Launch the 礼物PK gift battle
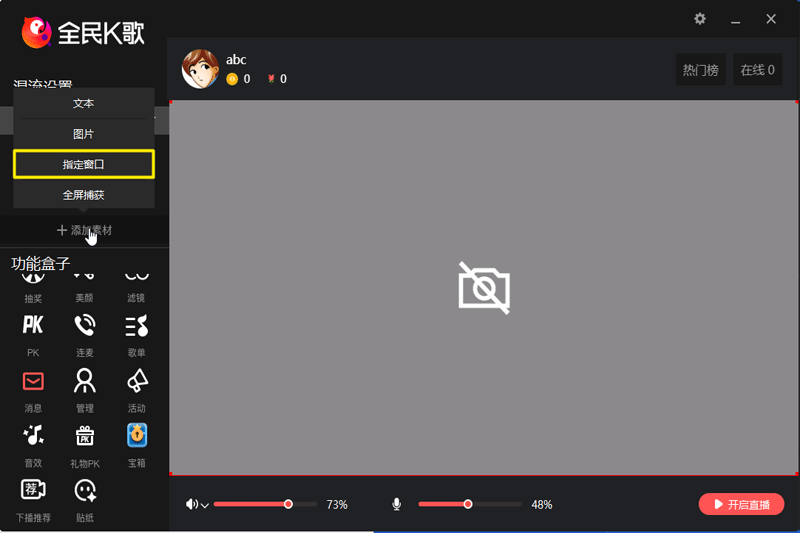Image resolution: width=800 pixels, height=533 pixels. [x=85, y=436]
